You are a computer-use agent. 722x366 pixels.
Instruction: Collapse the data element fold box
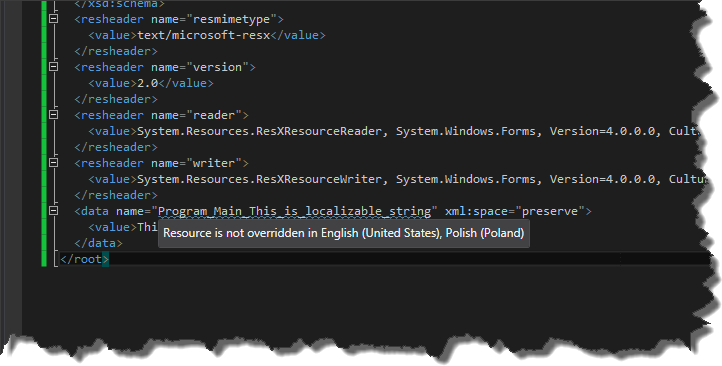[x=53, y=211]
